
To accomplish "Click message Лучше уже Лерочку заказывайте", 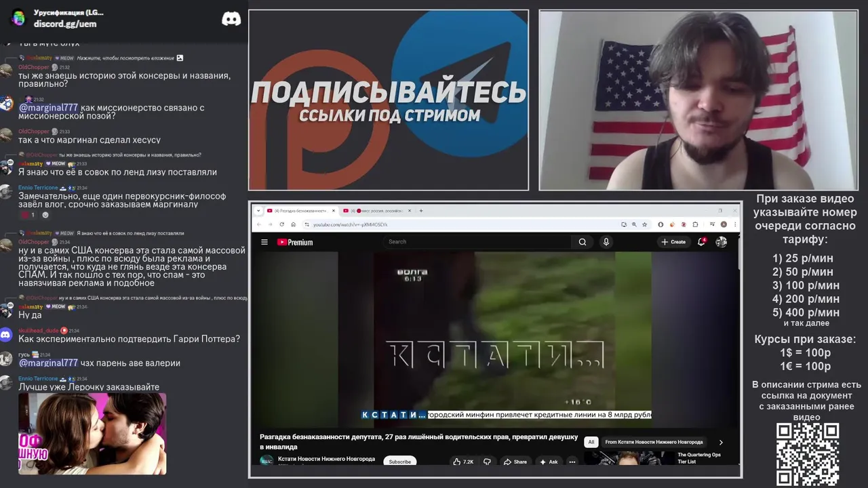I will point(89,387).
